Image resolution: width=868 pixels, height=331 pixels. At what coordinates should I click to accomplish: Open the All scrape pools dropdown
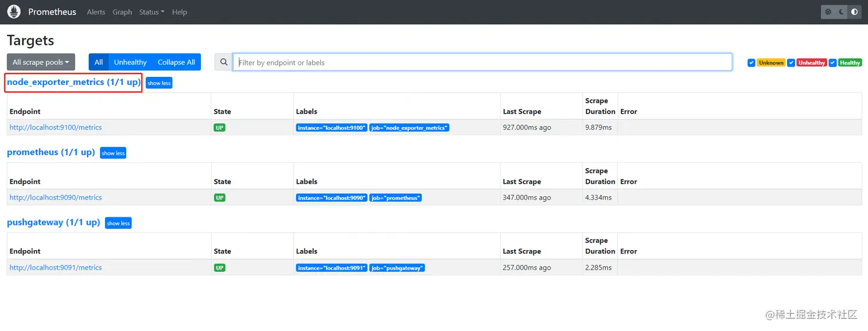tap(40, 62)
